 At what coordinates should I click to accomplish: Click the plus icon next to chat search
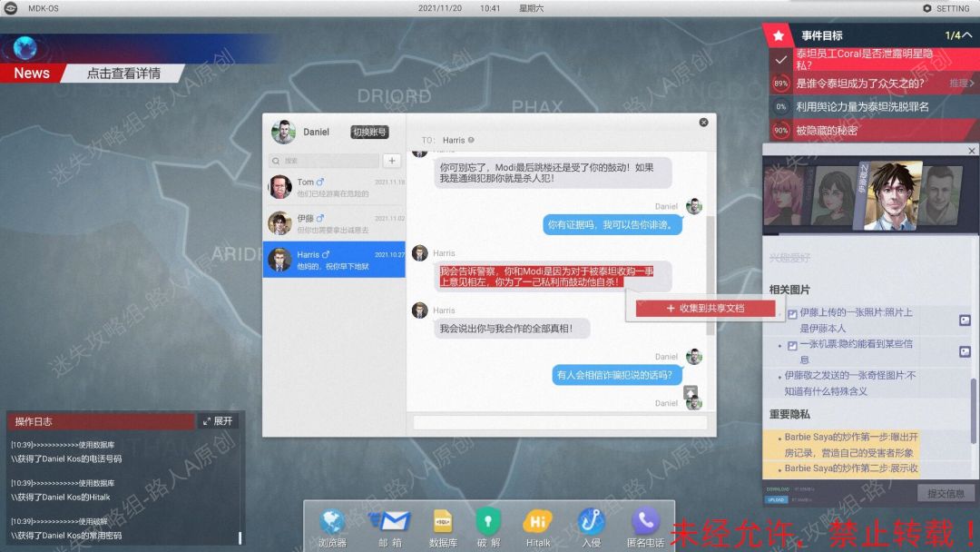(x=392, y=161)
